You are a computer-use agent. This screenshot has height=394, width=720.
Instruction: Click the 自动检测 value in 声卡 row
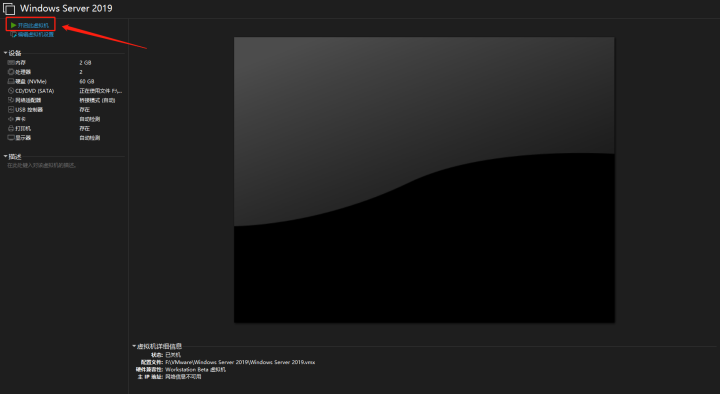coord(90,119)
